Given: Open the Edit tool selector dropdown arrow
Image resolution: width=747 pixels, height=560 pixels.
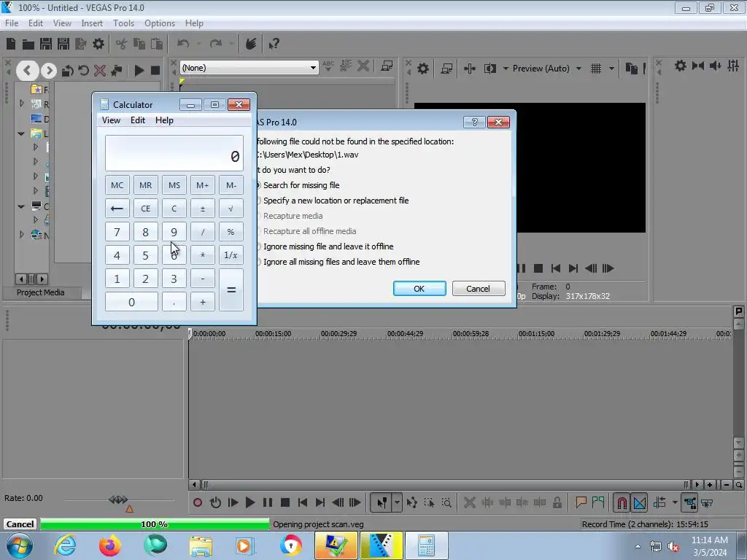Looking at the screenshot, I should tap(397, 502).
